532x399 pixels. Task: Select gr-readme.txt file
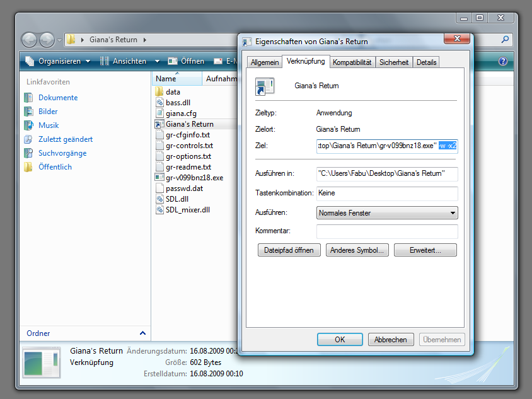click(x=188, y=167)
